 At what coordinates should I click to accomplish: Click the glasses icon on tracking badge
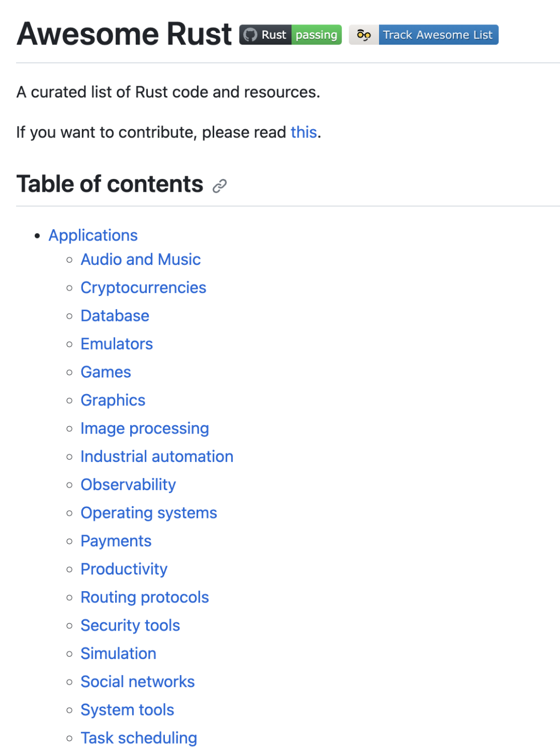tap(364, 35)
